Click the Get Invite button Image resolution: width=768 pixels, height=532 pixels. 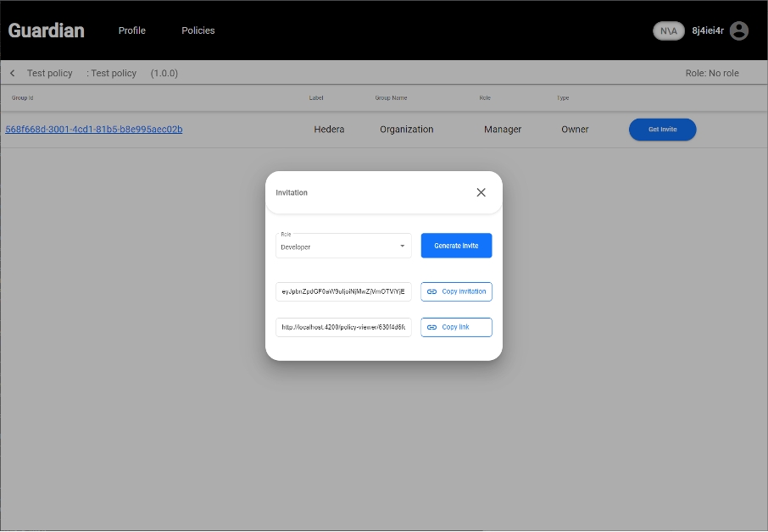click(x=662, y=130)
